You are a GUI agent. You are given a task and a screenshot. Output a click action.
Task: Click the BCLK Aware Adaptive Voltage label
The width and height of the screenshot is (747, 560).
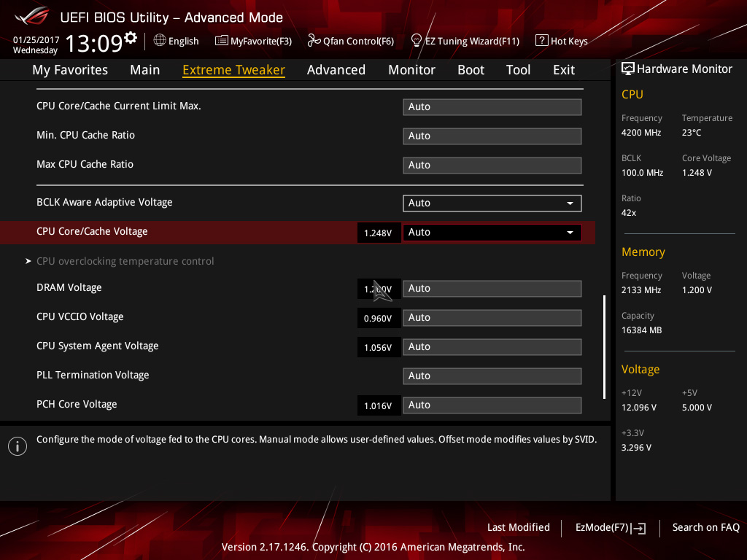104,203
